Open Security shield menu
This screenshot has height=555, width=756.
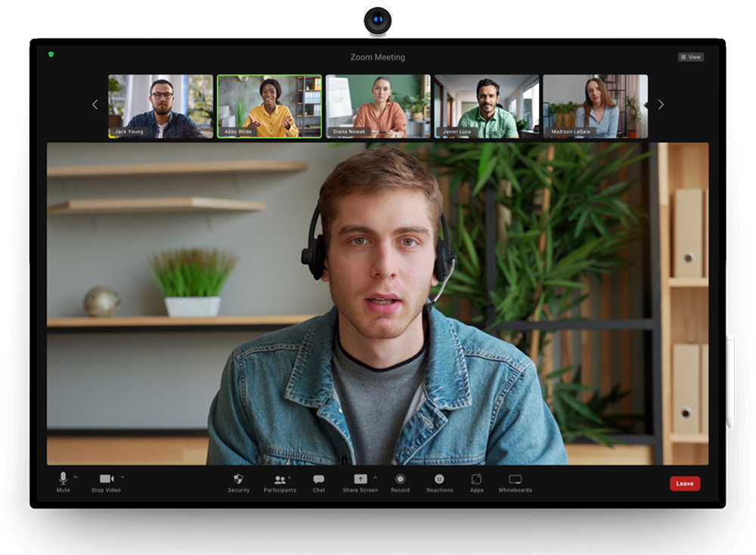click(x=238, y=482)
